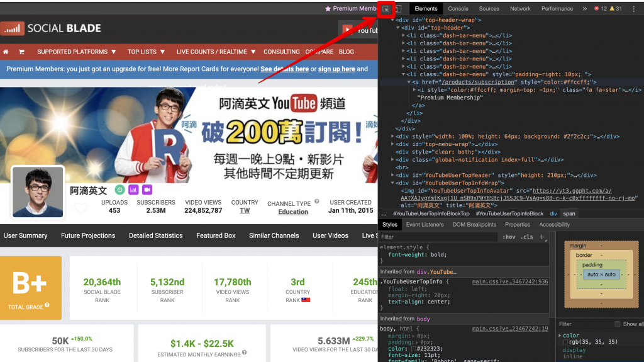
Task: Follow the See details here link
Action: point(285,69)
